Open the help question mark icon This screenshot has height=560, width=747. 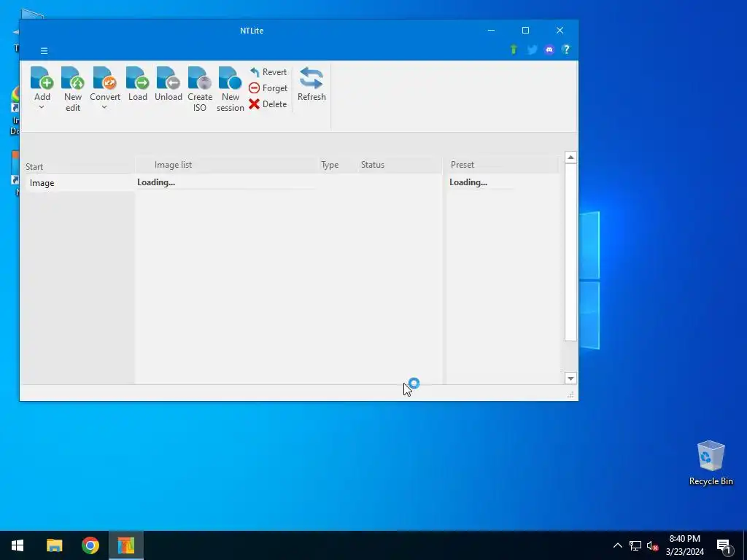point(566,50)
